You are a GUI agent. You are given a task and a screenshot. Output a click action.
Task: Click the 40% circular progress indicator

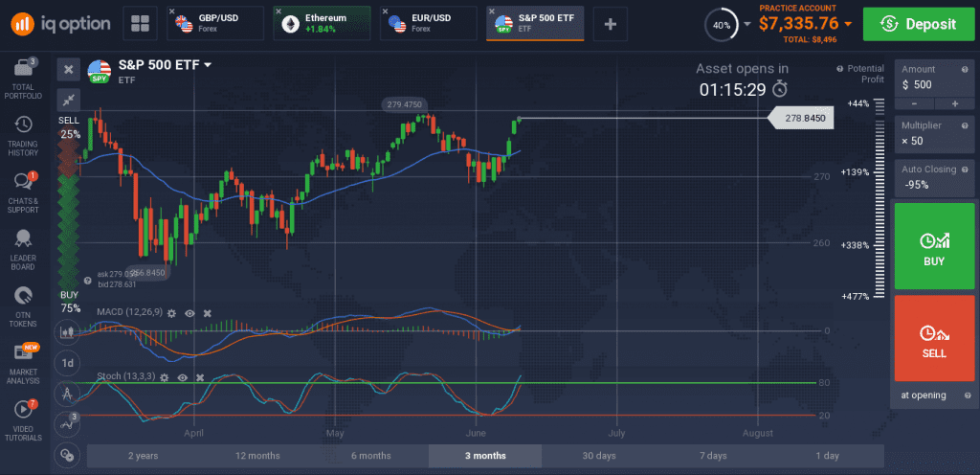[x=721, y=25]
